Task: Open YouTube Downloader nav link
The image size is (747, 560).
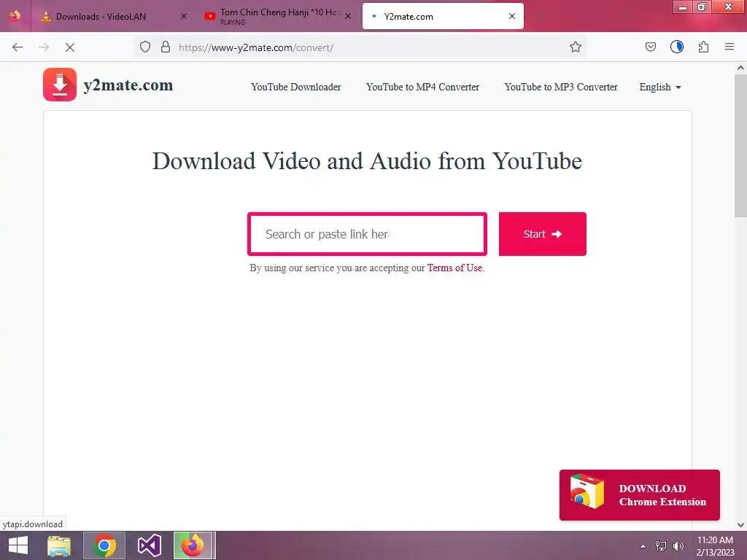Action: (296, 87)
